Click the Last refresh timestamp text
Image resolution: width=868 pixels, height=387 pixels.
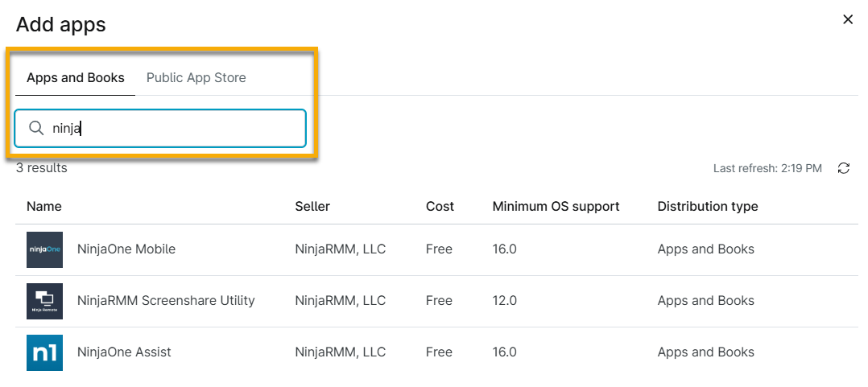coord(767,169)
